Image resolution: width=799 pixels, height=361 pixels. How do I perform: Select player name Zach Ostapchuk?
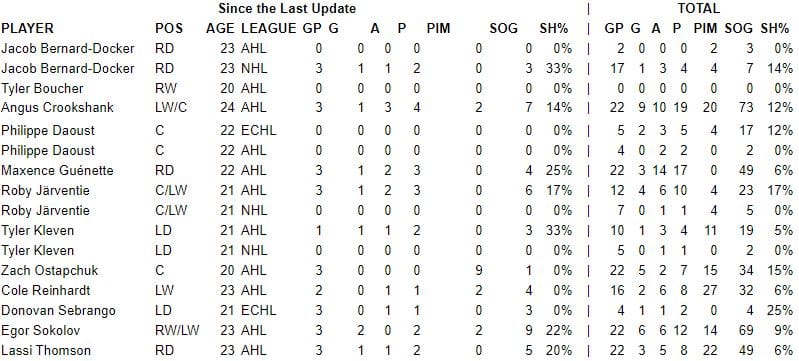tap(49, 270)
